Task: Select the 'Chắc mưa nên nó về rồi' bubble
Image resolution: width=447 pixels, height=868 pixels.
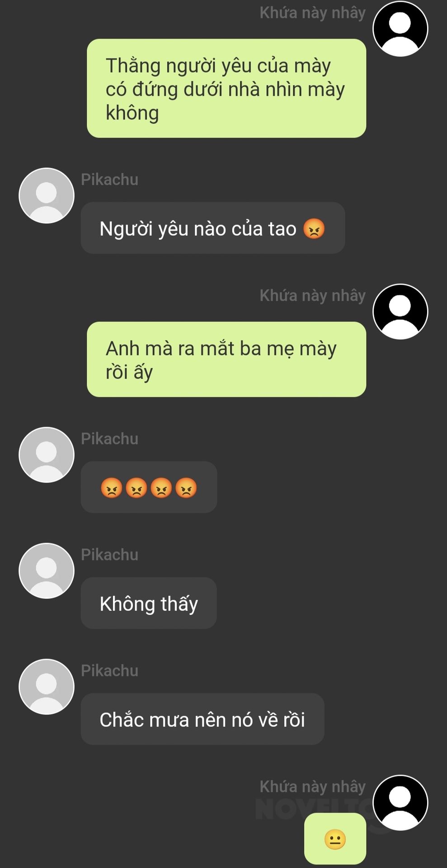Action: (202, 719)
